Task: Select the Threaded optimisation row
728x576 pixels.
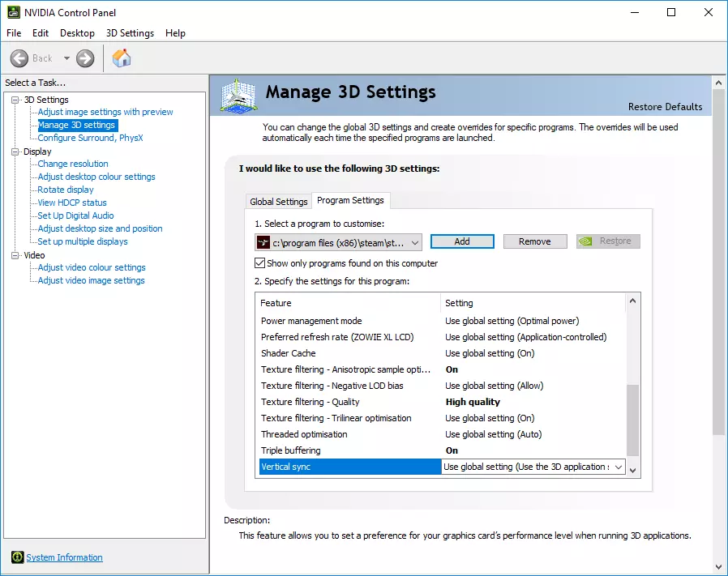Action: click(x=443, y=434)
